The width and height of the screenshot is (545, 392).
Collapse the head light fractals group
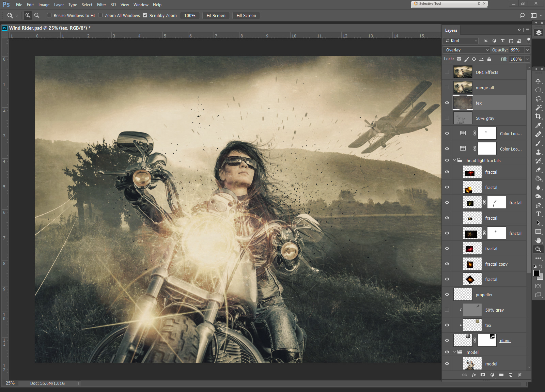[x=454, y=160]
